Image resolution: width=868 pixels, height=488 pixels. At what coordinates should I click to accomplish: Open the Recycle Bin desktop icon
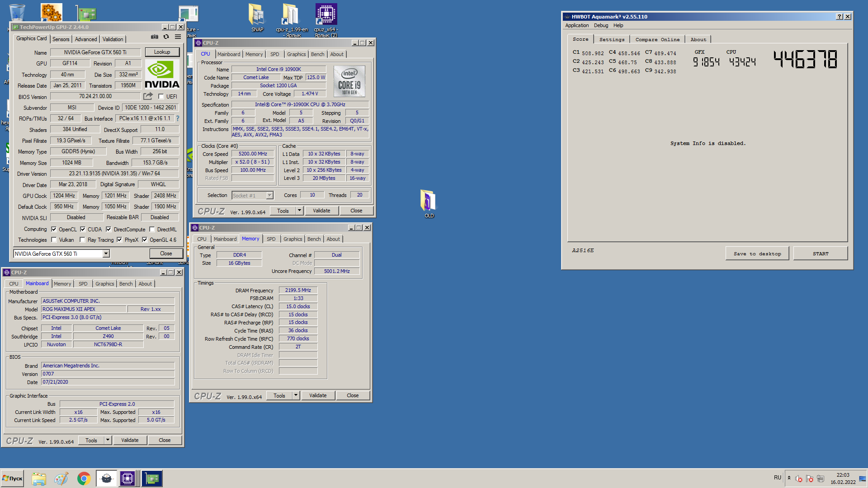[17, 12]
